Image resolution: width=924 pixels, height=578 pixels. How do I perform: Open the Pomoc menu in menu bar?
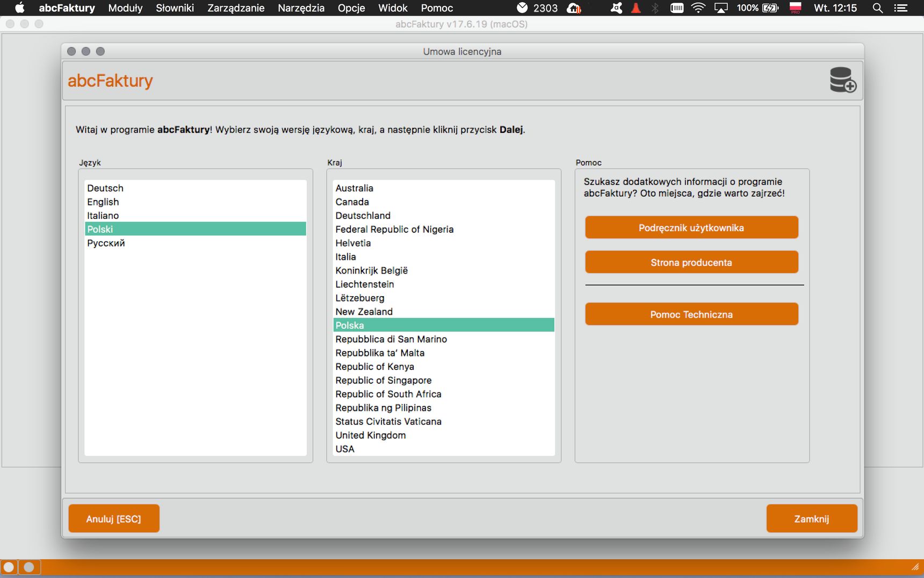coord(437,8)
